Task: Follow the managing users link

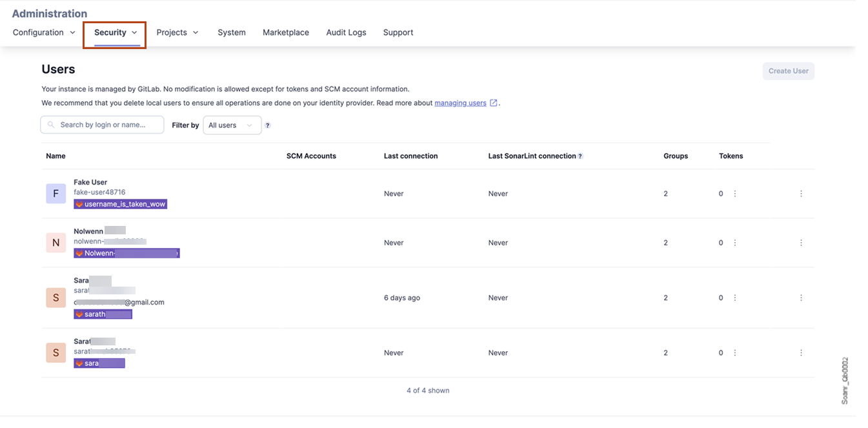Action: click(460, 103)
